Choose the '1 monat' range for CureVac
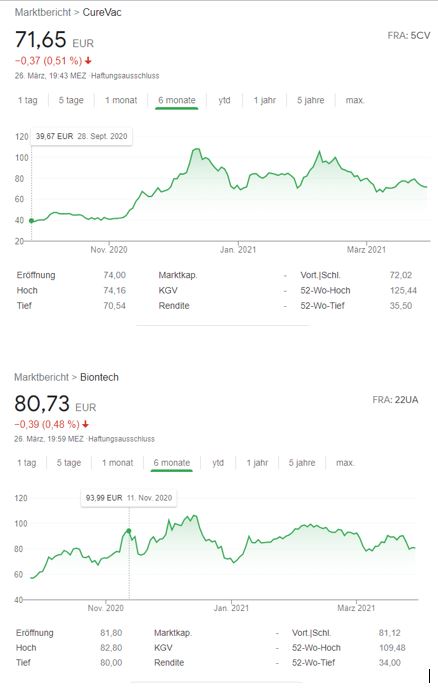438x689 pixels. [x=121, y=100]
